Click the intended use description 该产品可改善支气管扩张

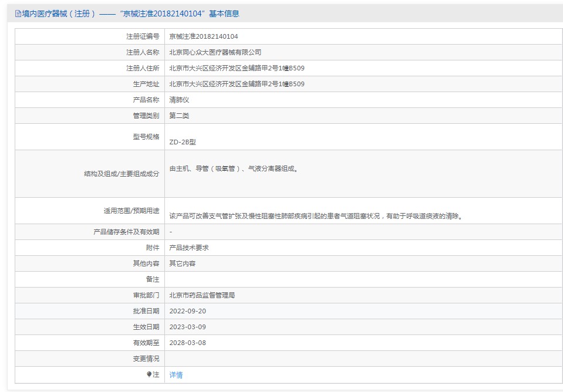coord(316,216)
